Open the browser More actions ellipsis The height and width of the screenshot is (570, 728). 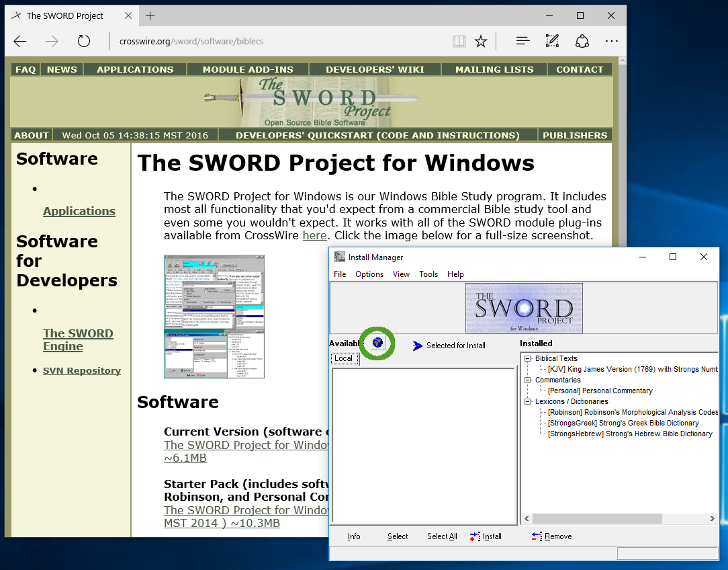[x=611, y=42]
